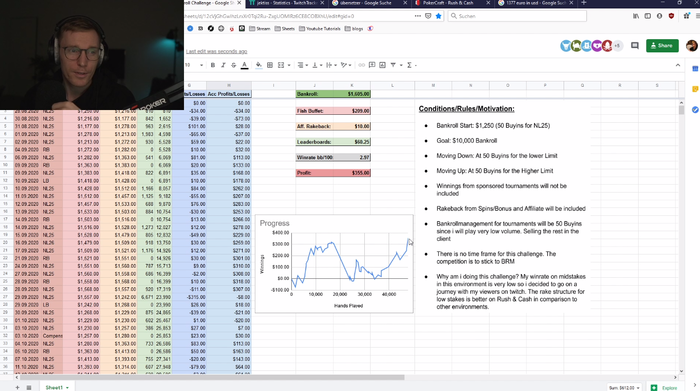
Task: Open the text color picker
Action: [244, 65]
